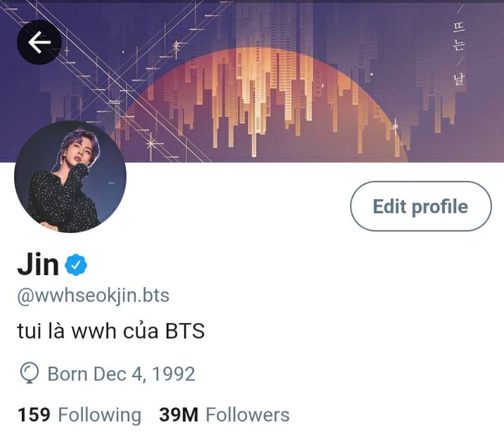Click the 159 following count number
The width and height of the screenshot is (504, 432).
tap(34, 414)
